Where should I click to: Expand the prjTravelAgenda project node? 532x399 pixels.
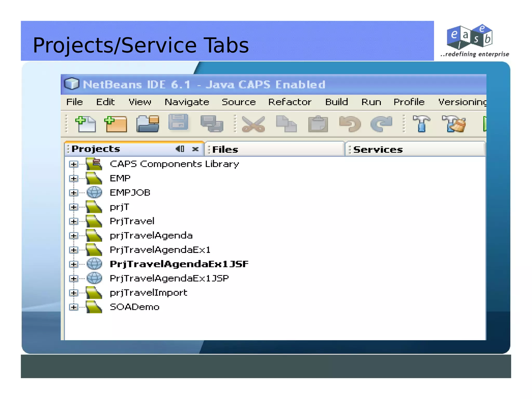coord(74,236)
